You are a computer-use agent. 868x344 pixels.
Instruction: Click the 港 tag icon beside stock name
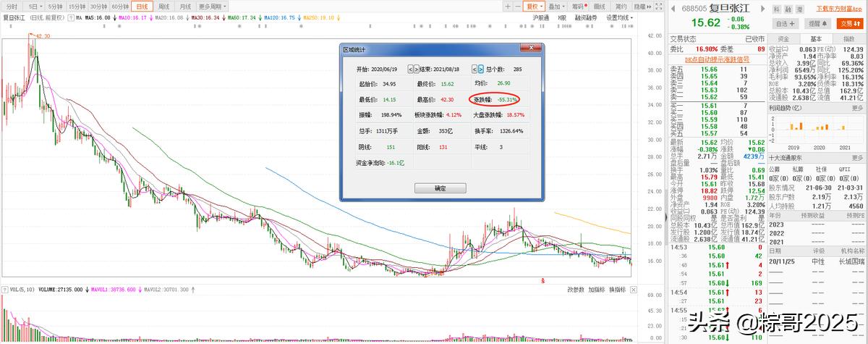(801, 9)
